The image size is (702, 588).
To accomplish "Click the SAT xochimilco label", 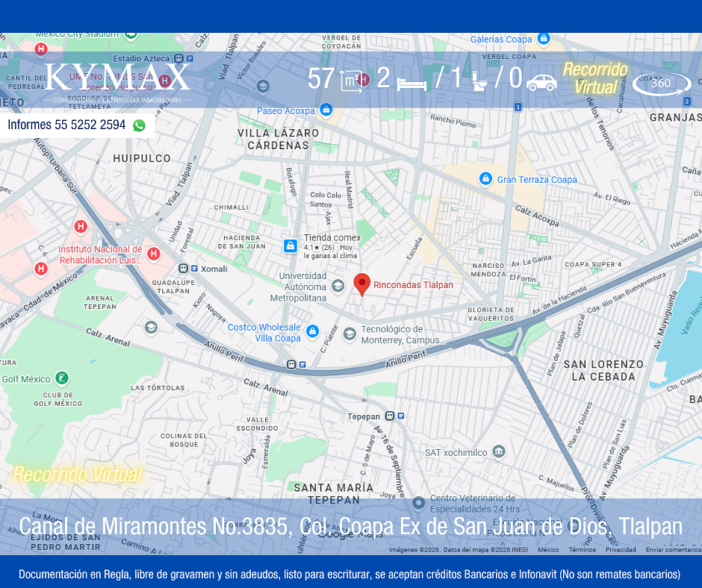I will [456, 452].
